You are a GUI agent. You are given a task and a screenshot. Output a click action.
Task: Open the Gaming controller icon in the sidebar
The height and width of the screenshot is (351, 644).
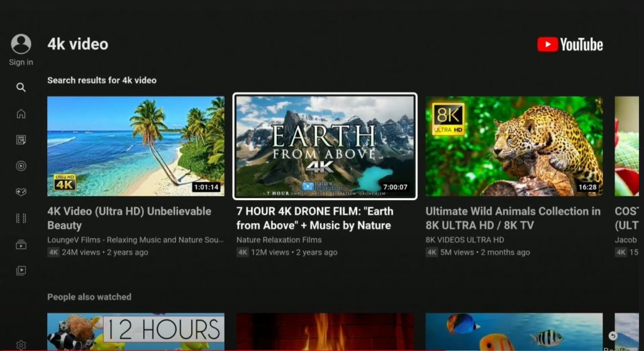tap(21, 192)
